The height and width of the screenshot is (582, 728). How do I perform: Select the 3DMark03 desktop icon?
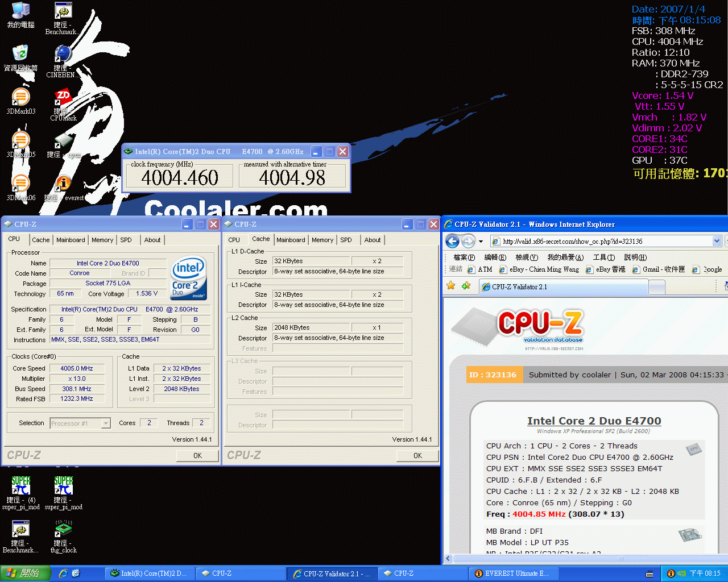[20, 101]
